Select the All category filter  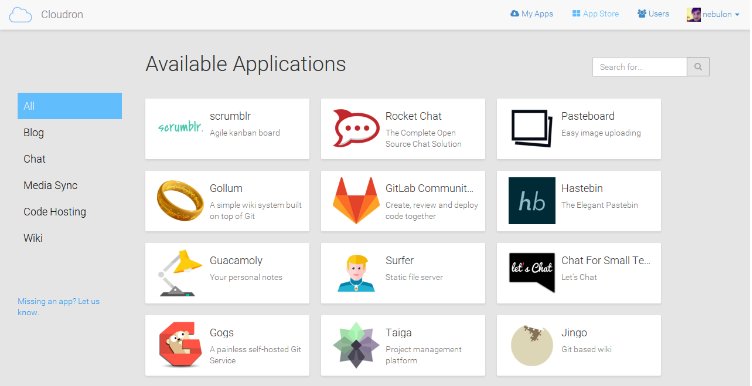(x=70, y=106)
